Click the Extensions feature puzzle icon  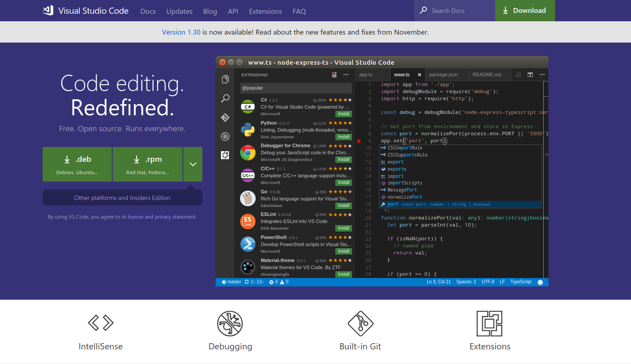click(x=489, y=323)
